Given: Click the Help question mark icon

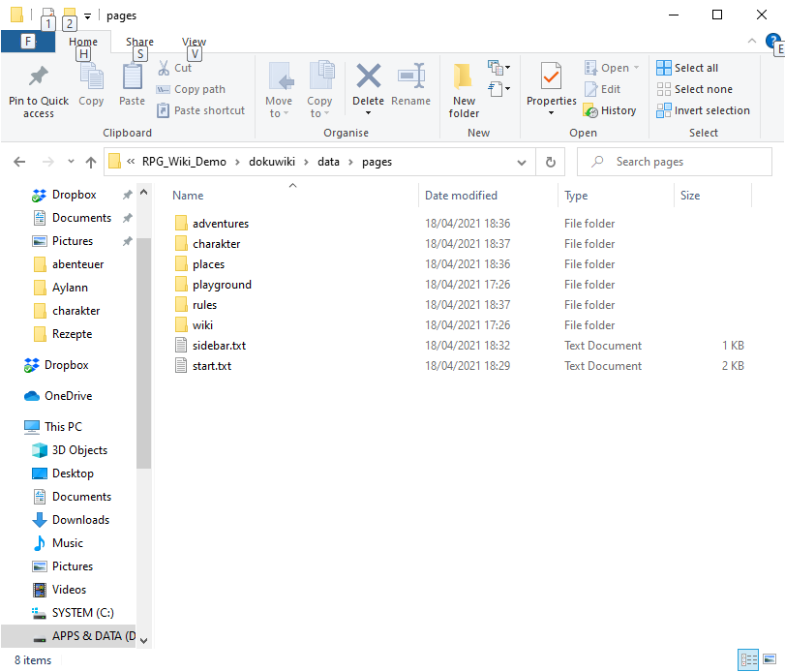Looking at the screenshot, I should pos(772,40).
